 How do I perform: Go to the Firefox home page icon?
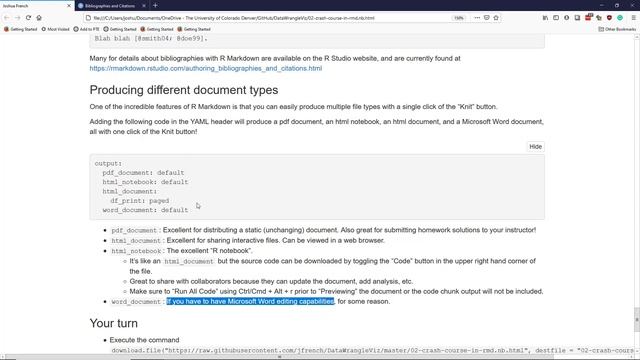(x=39, y=18)
